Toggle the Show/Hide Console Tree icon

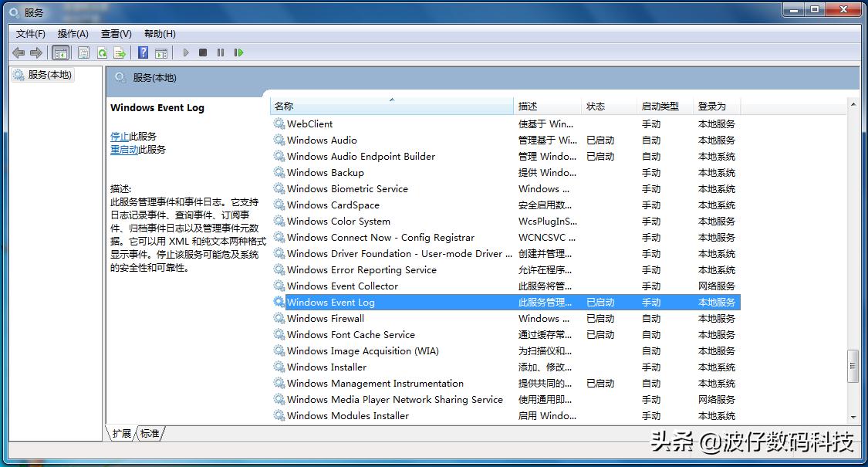[60, 52]
